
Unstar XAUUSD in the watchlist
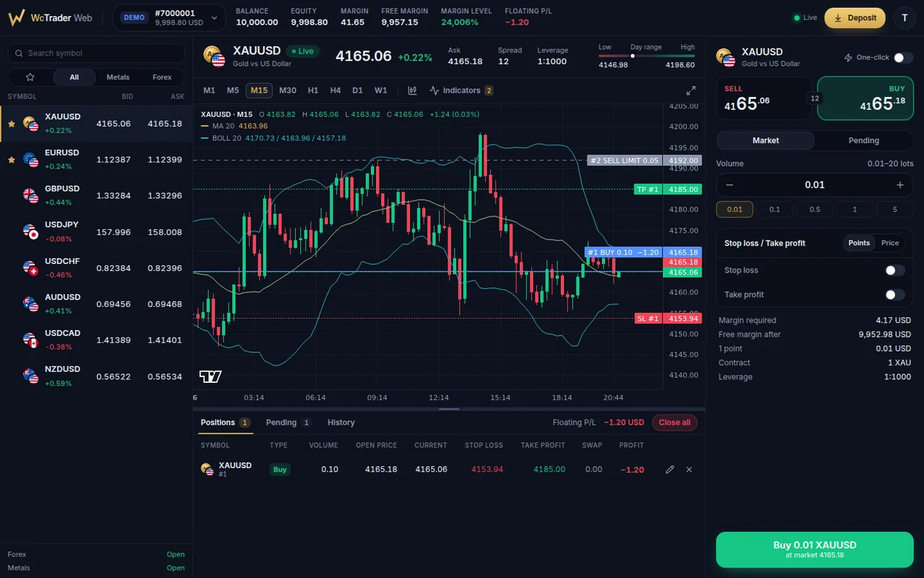pyautogui.click(x=12, y=124)
